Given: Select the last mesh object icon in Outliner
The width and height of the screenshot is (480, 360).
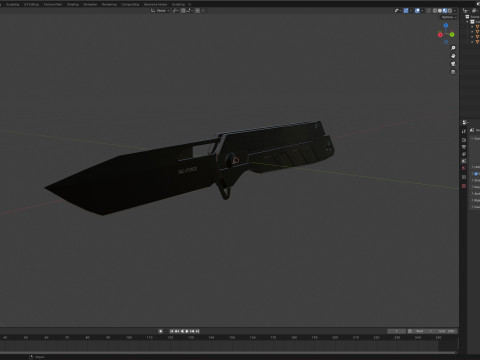Looking at the screenshot, I should pos(477,42).
